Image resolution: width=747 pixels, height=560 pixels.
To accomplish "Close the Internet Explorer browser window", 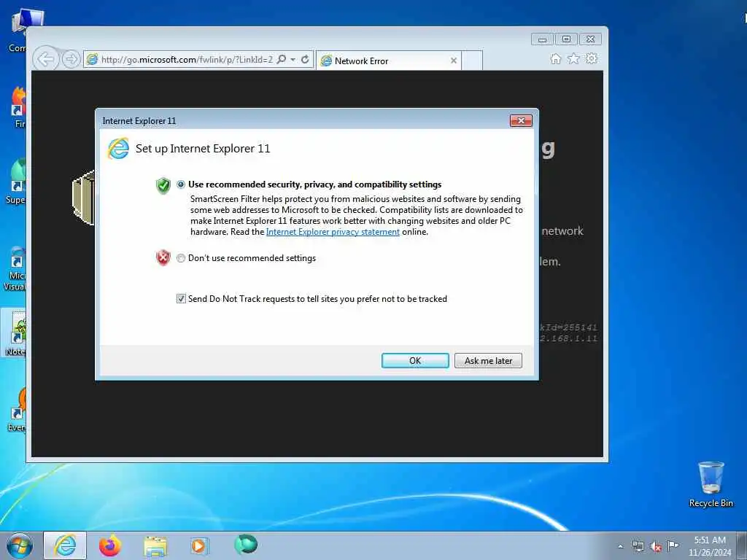I will point(590,39).
